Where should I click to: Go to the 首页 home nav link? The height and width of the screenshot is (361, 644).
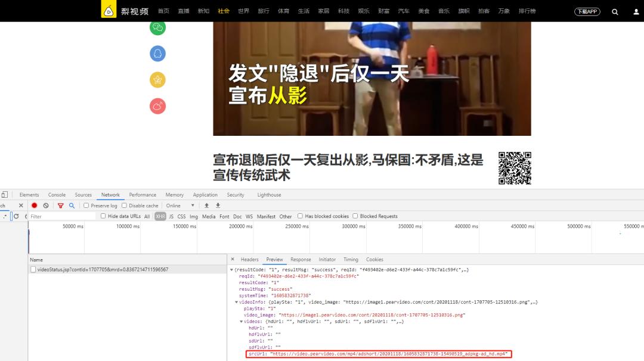[x=163, y=11]
